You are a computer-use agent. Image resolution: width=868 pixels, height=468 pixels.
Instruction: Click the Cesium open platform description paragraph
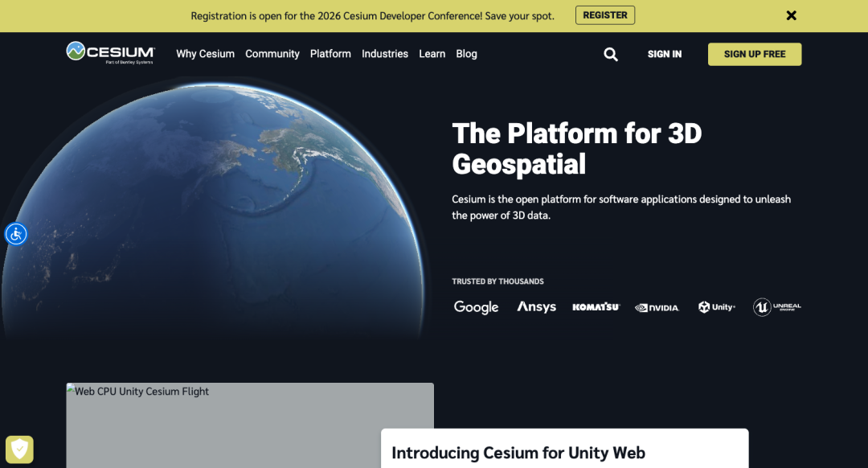(621, 207)
